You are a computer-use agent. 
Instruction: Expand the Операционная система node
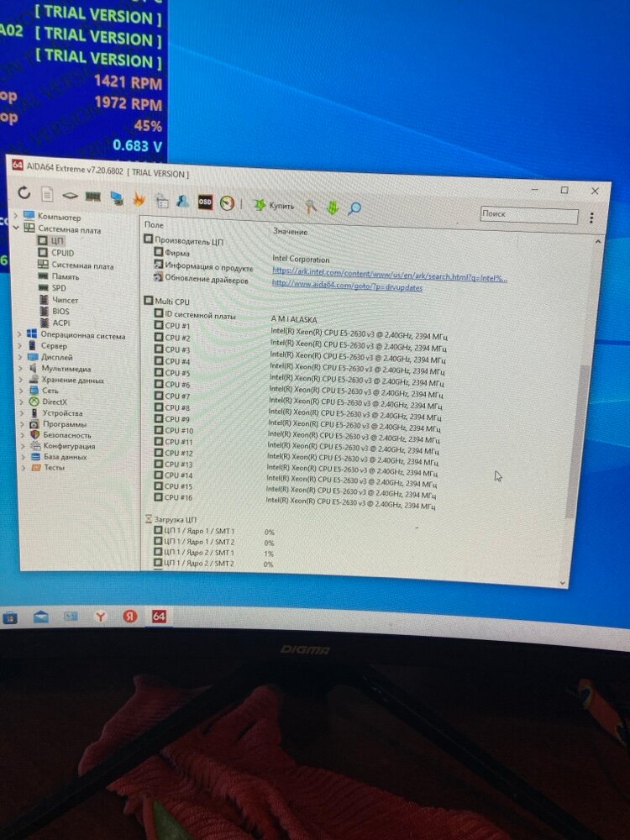(20, 333)
